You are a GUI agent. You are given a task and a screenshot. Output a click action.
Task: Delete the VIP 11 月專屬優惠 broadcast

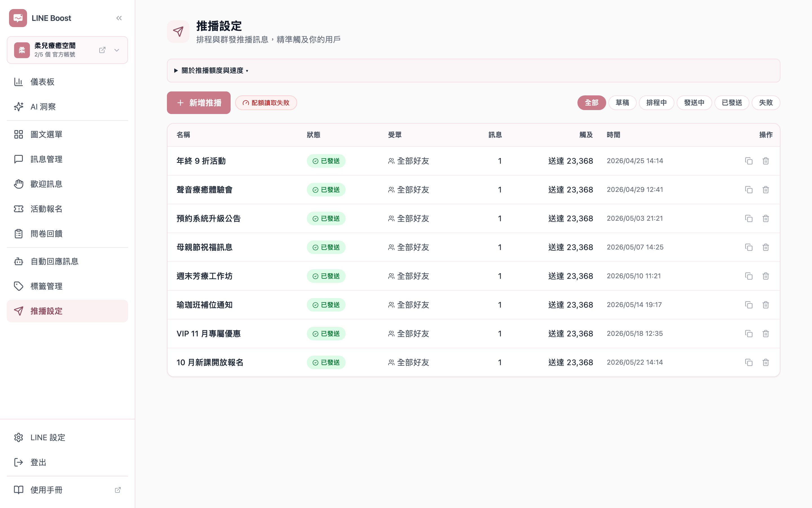click(x=766, y=334)
